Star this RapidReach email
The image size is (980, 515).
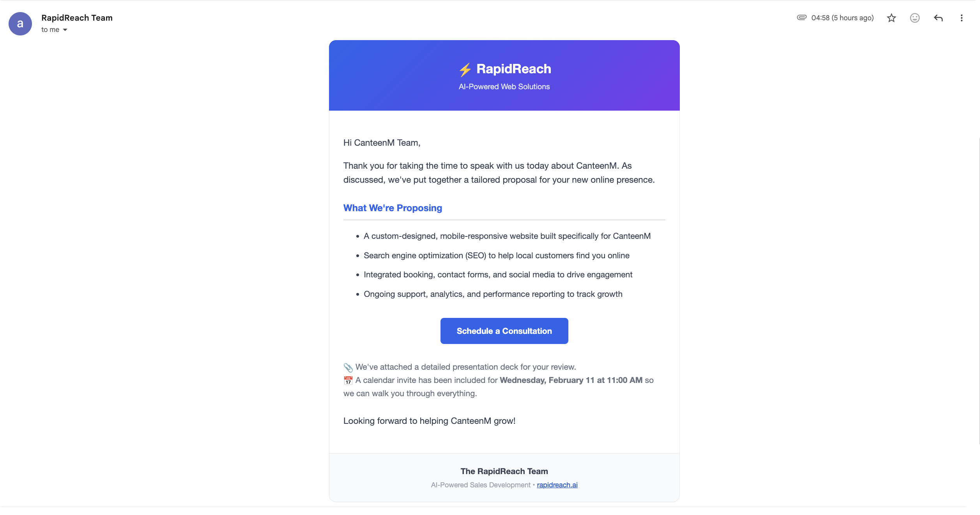[x=891, y=18]
